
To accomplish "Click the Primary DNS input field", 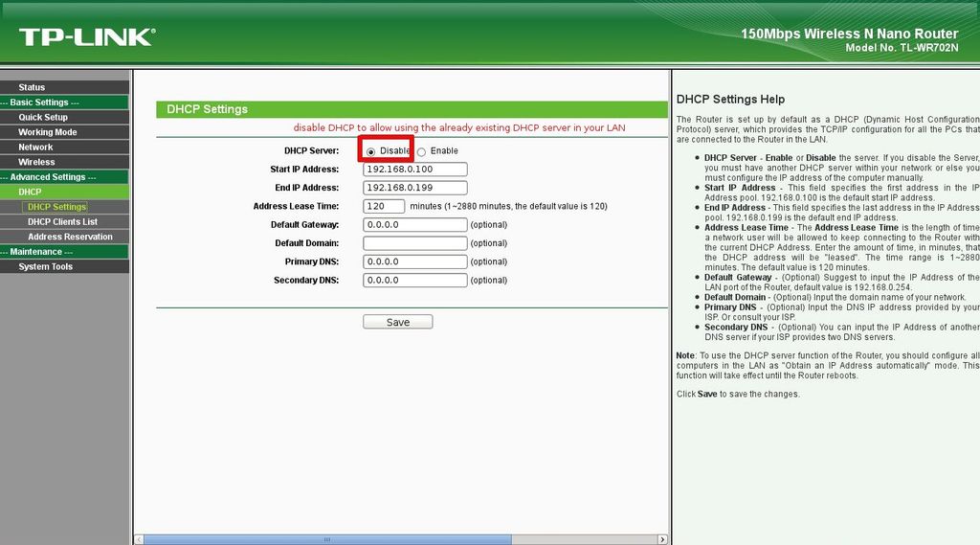I will click(x=415, y=261).
